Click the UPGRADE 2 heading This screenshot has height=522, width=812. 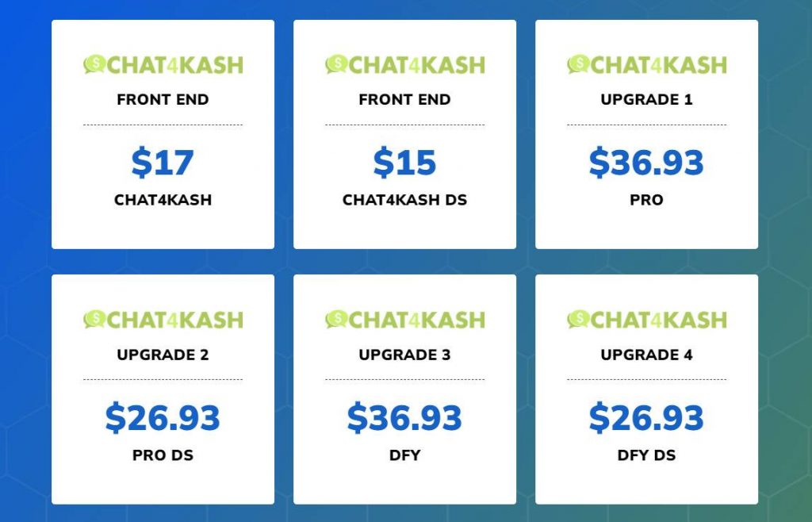coord(163,355)
